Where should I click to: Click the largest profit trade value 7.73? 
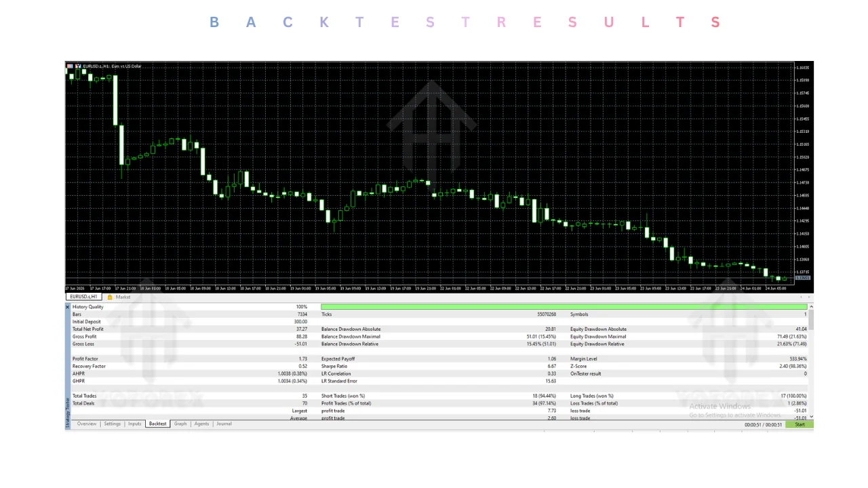coord(552,411)
